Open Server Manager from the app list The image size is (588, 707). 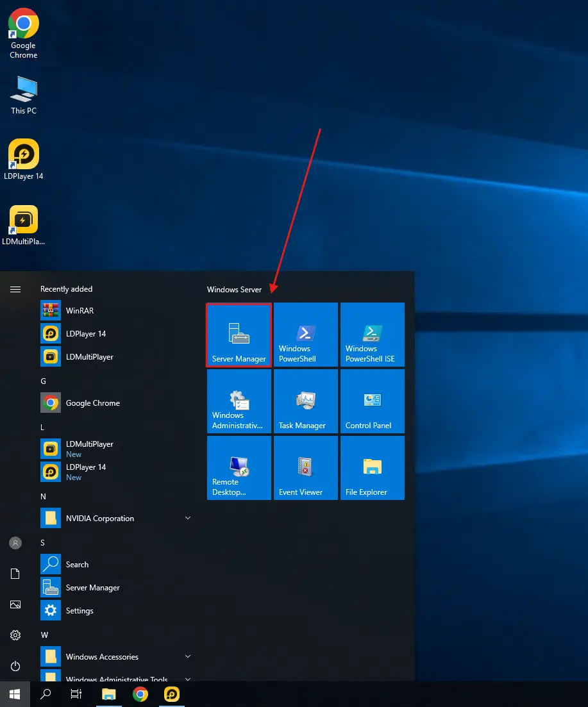[116, 588]
